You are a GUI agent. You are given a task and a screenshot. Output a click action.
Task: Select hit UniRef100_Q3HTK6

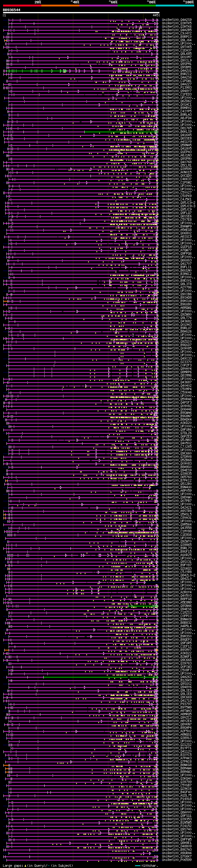(x=177, y=26)
